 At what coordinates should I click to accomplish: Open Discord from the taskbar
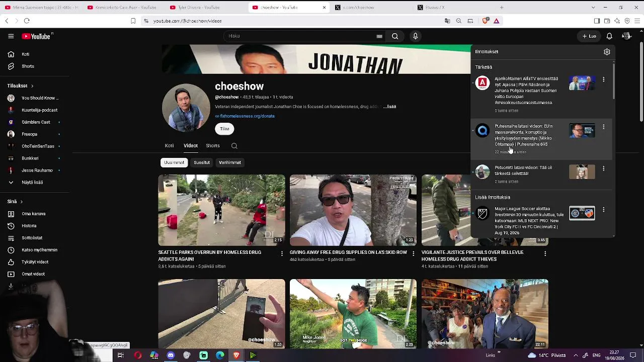pos(171,355)
